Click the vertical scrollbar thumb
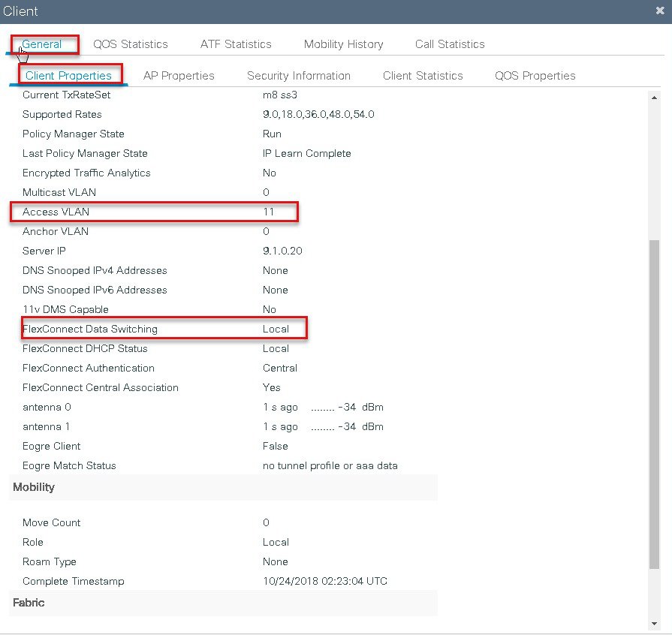672x635 pixels. [x=654, y=404]
